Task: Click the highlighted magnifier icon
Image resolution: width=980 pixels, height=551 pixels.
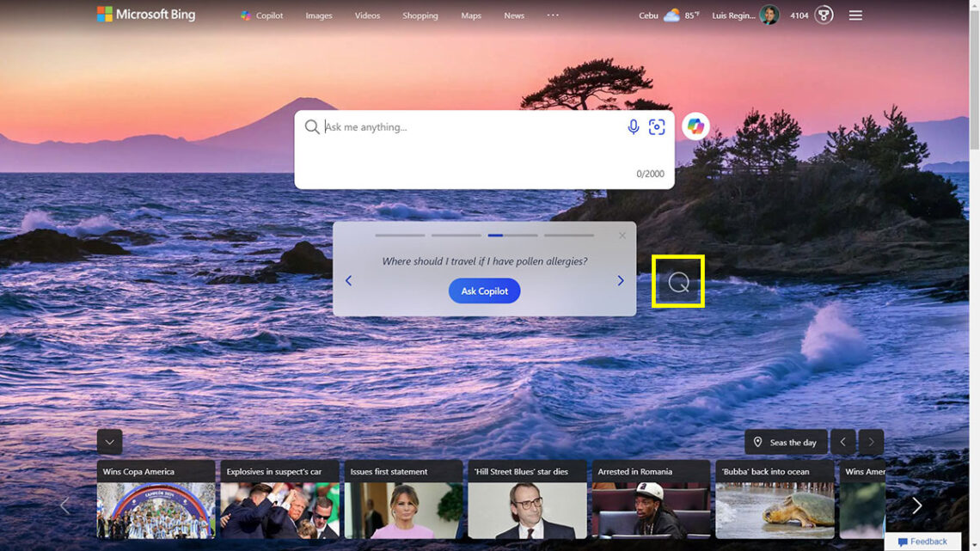Action: (678, 280)
